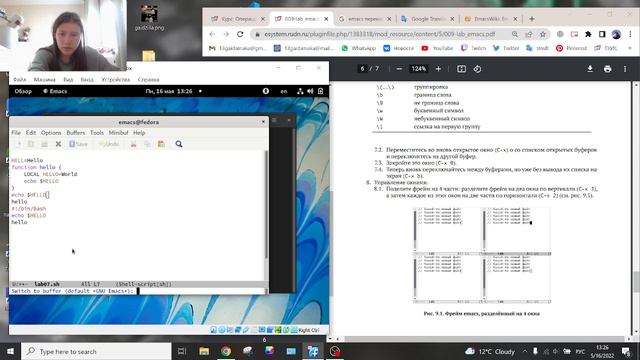Open the Help menu in Emacs
Image resolution: width=640 pixels, height=360 pixels.
pyautogui.click(x=139, y=133)
